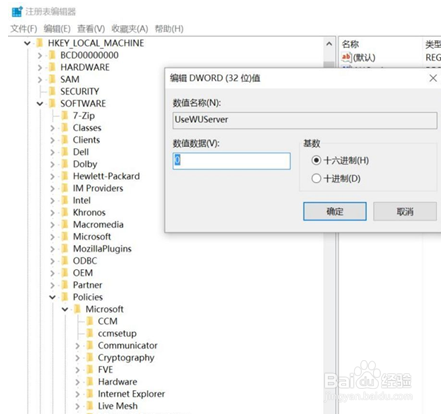Click the Clients folder icon
The width and height of the screenshot is (441, 414).
tap(65, 140)
